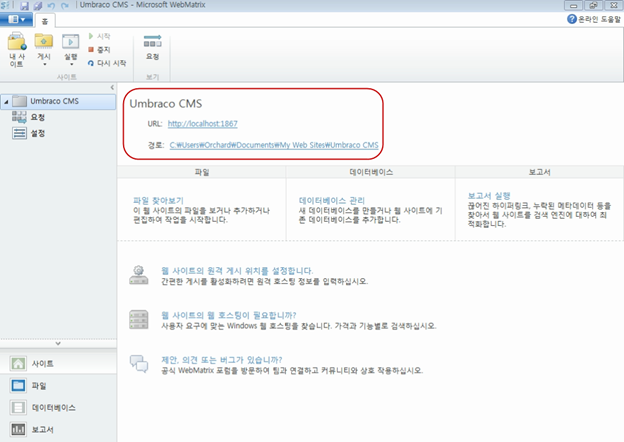Click 데이터베이스 관리 link
This screenshot has width=624, height=442.
point(332,201)
